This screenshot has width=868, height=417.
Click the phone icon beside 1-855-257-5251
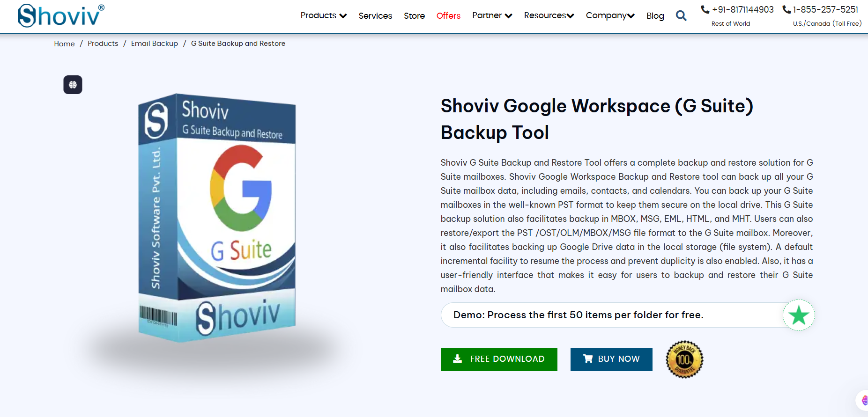pos(786,9)
